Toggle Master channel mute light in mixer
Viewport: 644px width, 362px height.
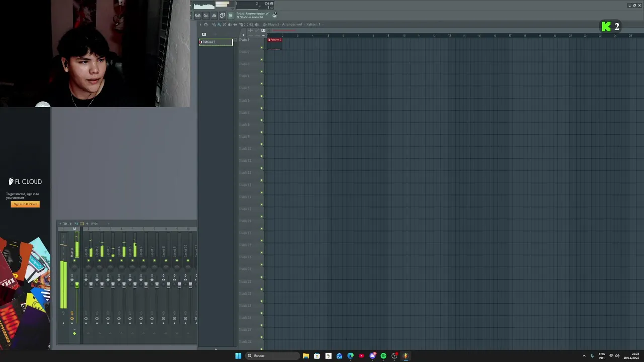74,260
